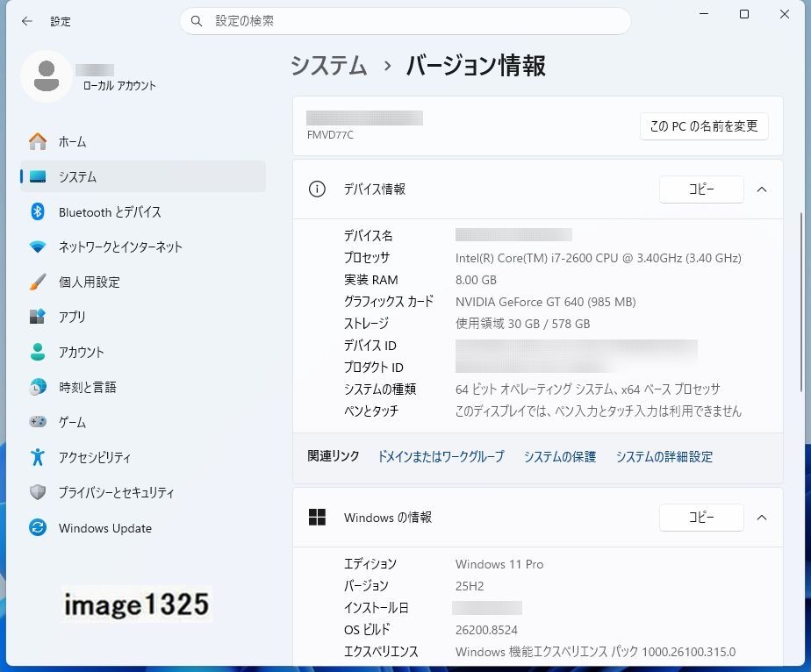
Task: Click the 時刻と言語 clock globe icon
Action: [38, 387]
